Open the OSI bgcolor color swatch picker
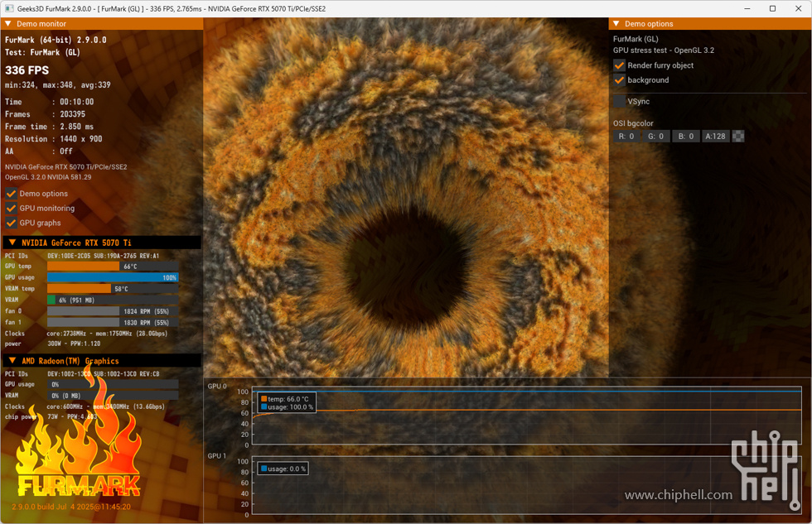Image resolution: width=812 pixels, height=524 pixels. coord(738,137)
